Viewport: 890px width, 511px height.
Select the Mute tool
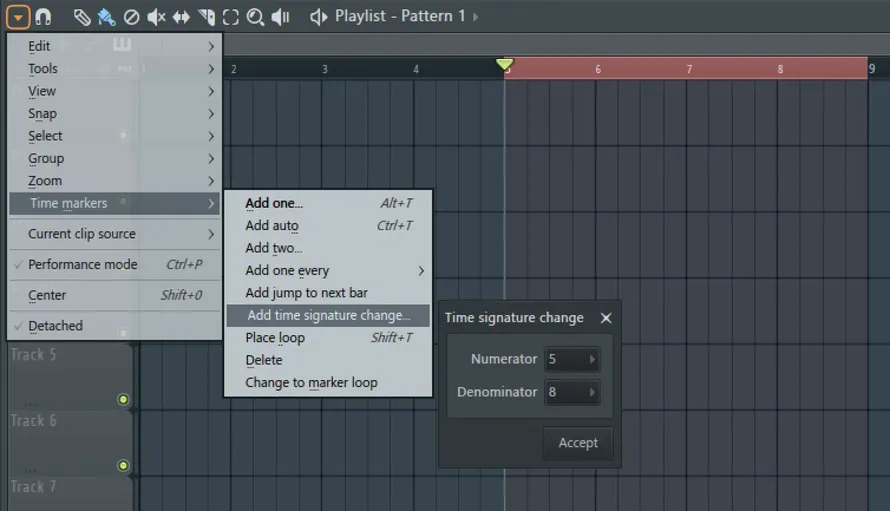[x=156, y=18]
